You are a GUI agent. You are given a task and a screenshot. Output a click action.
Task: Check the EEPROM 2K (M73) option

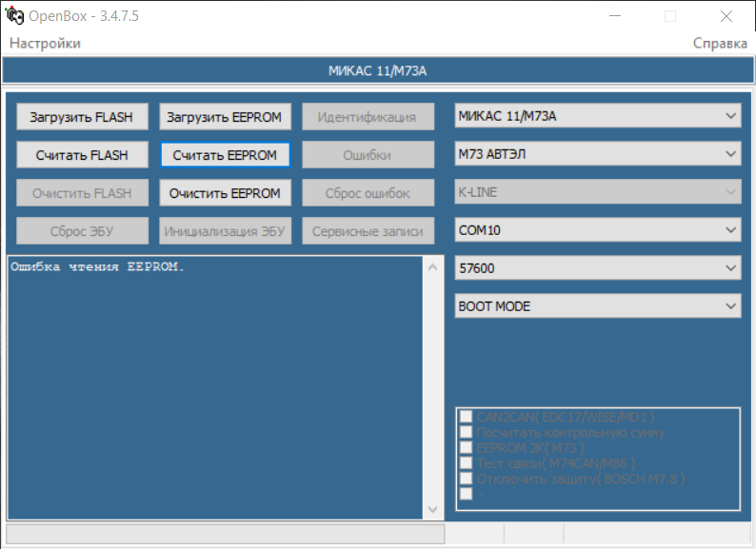coord(467,447)
